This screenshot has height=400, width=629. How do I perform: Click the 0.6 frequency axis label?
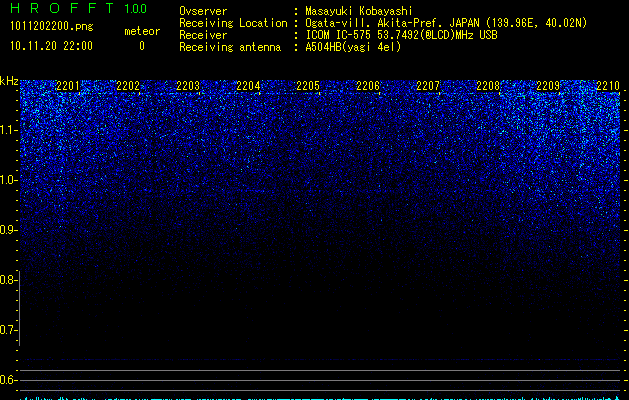8,380
